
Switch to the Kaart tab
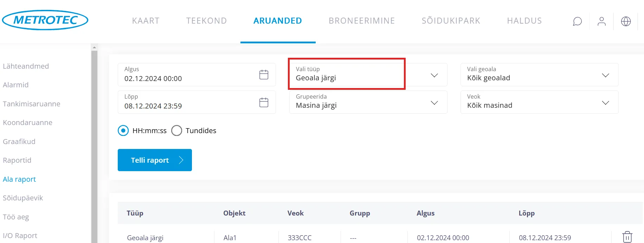(x=146, y=21)
